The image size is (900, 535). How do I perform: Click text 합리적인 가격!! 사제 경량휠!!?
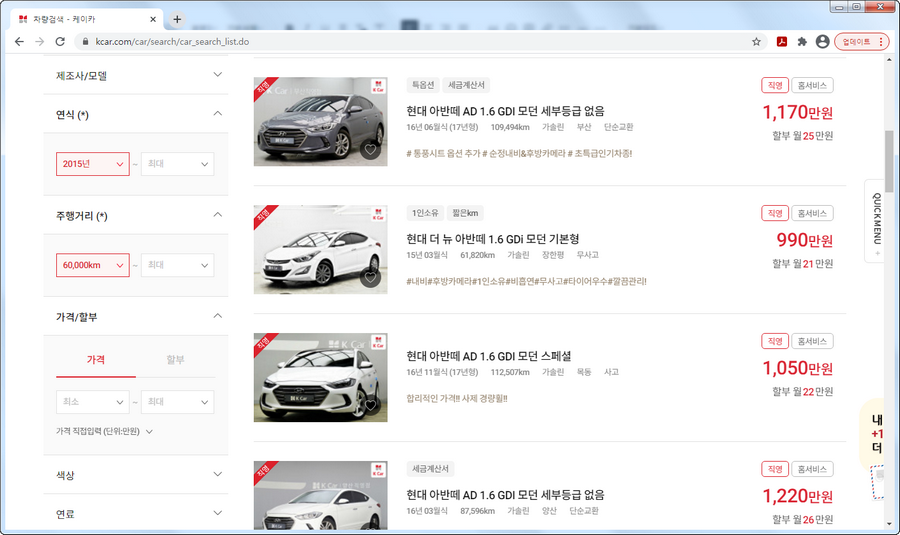click(457, 398)
